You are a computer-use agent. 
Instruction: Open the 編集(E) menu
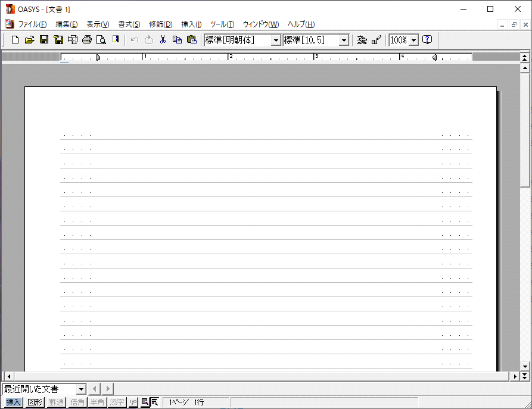pyautogui.click(x=67, y=24)
